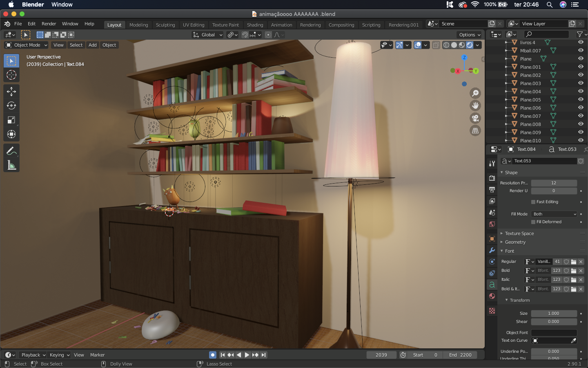588x368 pixels.
Task: Open the Modifiers wrench tab
Action: [x=492, y=250]
